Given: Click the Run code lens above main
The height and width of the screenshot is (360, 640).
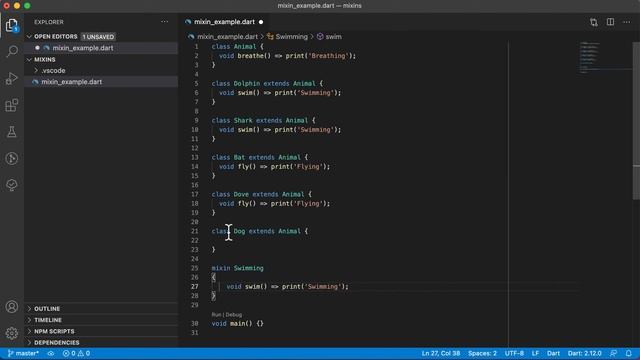Looking at the screenshot, I should [216, 315].
